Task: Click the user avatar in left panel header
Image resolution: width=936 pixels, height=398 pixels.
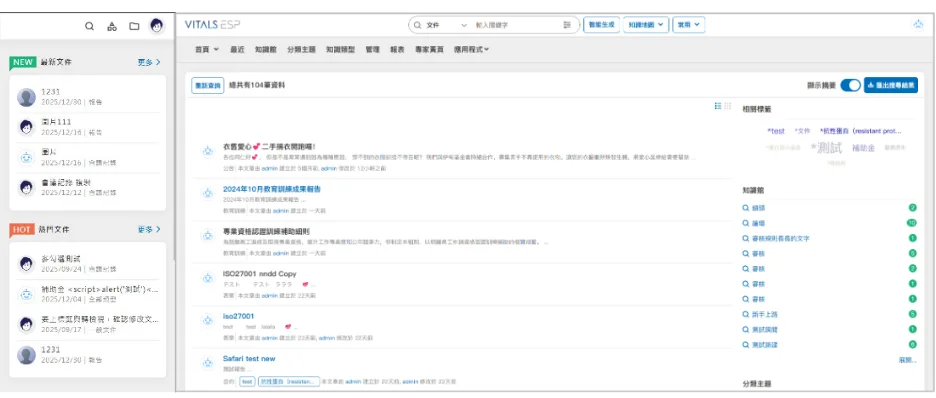Action: [156, 26]
